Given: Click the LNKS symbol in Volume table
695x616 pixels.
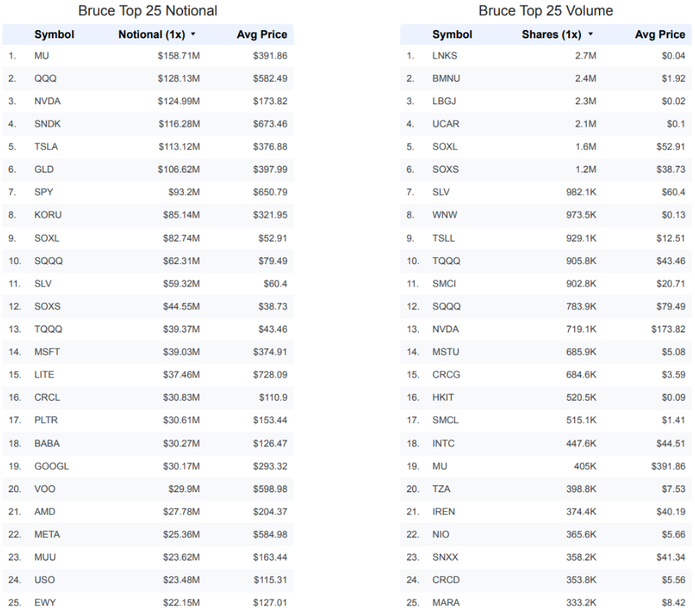Looking at the screenshot, I should [x=444, y=56].
